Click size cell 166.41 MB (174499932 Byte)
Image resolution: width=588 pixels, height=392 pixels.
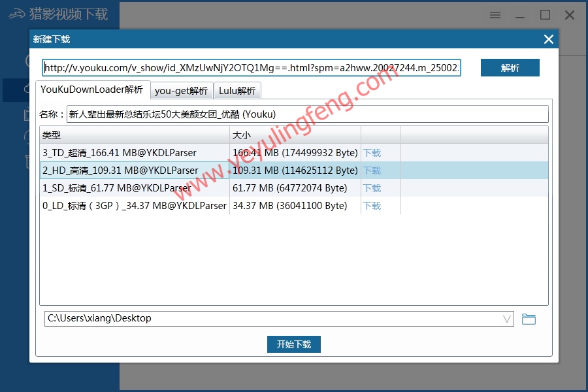pyautogui.click(x=295, y=153)
